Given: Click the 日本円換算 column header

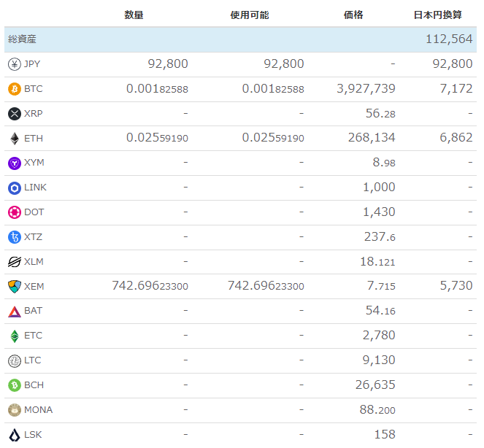Looking at the screenshot, I should coord(437,15).
